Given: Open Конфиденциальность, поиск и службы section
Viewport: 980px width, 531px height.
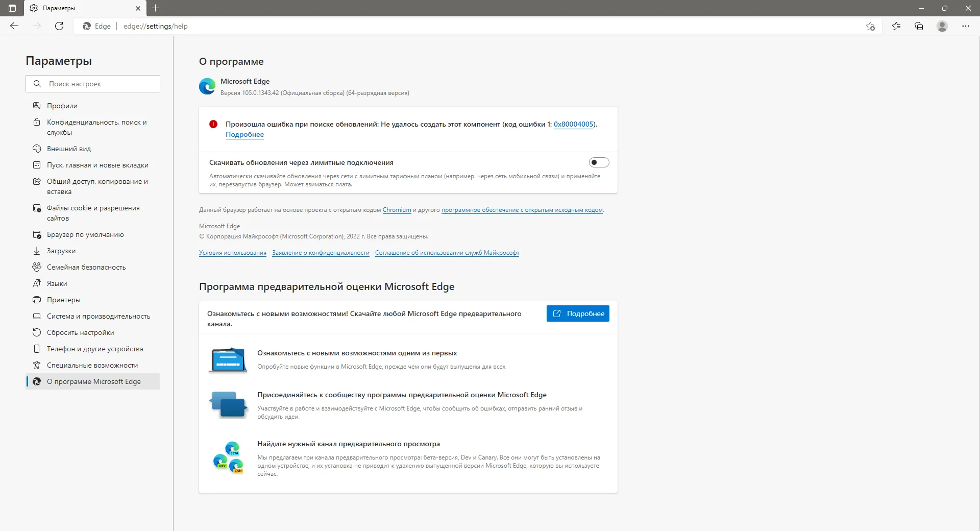Looking at the screenshot, I should click(x=93, y=127).
